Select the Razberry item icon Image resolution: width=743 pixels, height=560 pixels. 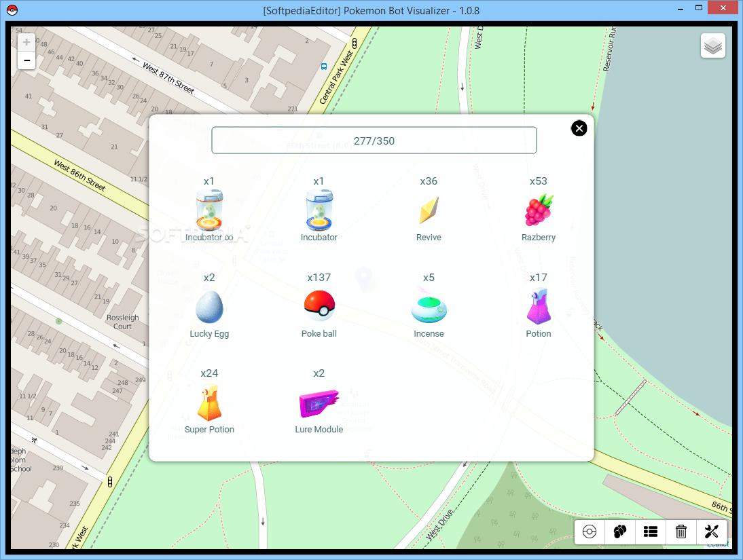(539, 210)
